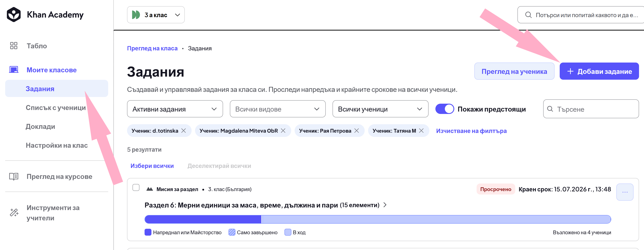Image resolution: width=644 pixels, height=250 pixels.
Task: Remove the Татяна М filter chip
Action: coord(421,131)
